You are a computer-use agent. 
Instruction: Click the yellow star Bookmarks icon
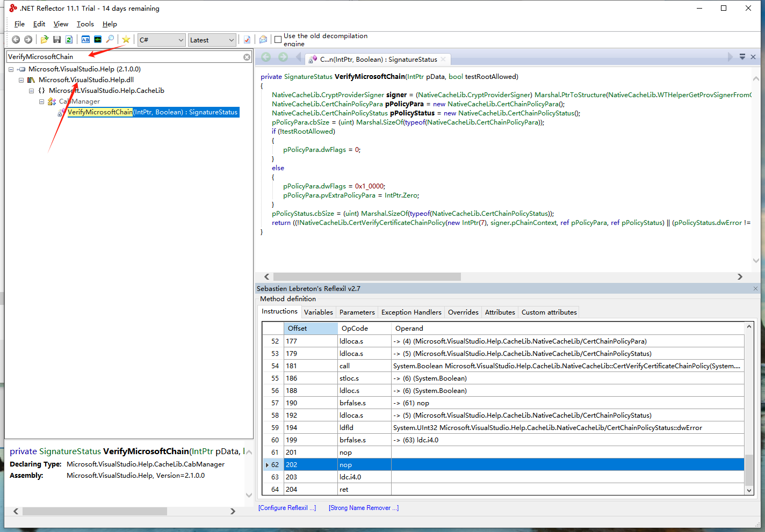pyautogui.click(x=126, y=40)
